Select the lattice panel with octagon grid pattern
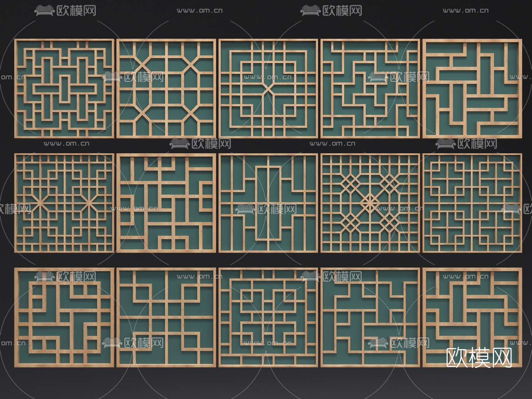This screenshot has height=399, width=532. [166, 89]
